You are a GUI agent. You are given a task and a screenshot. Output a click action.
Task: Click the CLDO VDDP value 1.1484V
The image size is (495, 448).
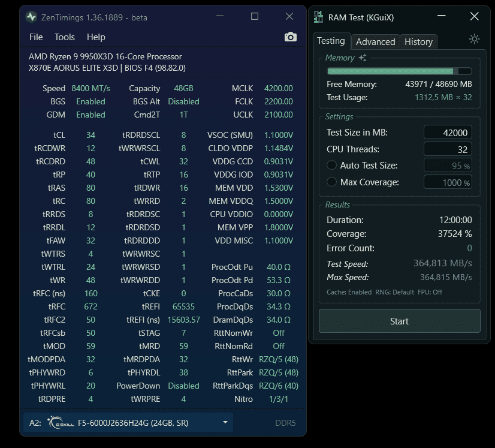pyautogui.click(x=279, y=149)
